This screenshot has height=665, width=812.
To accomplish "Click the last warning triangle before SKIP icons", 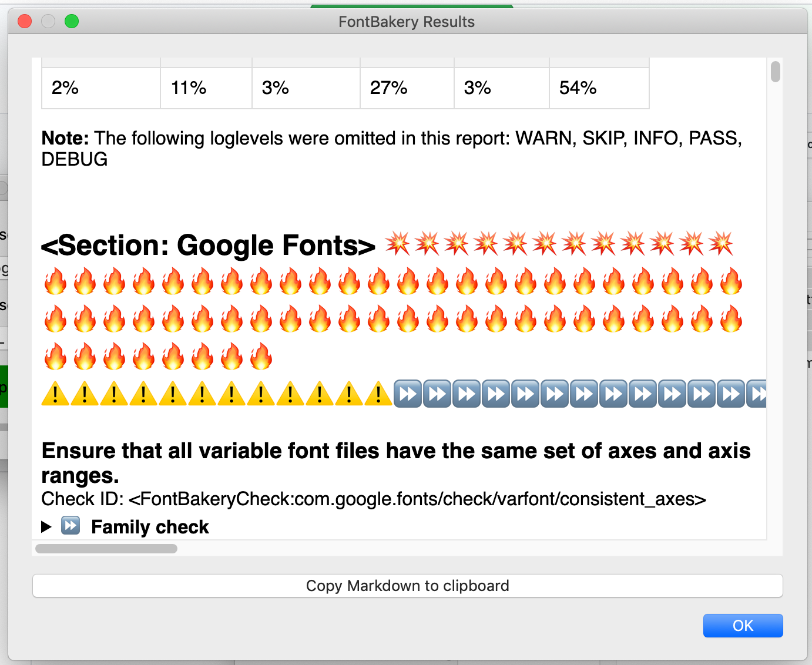I will 378,393.
